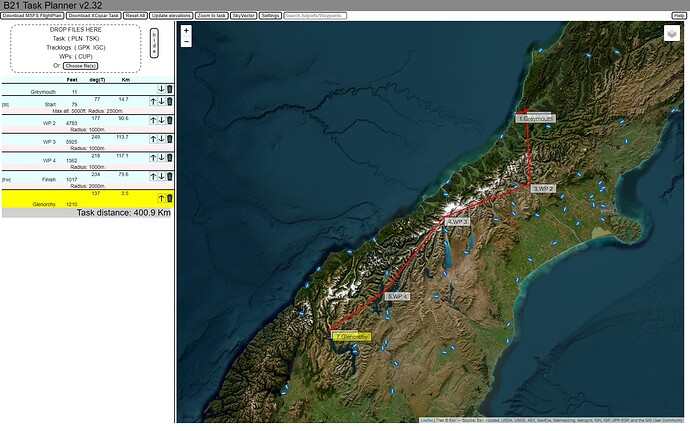Select the 5.WP 4 map marker label
The image size is (690, 431).
398,297
